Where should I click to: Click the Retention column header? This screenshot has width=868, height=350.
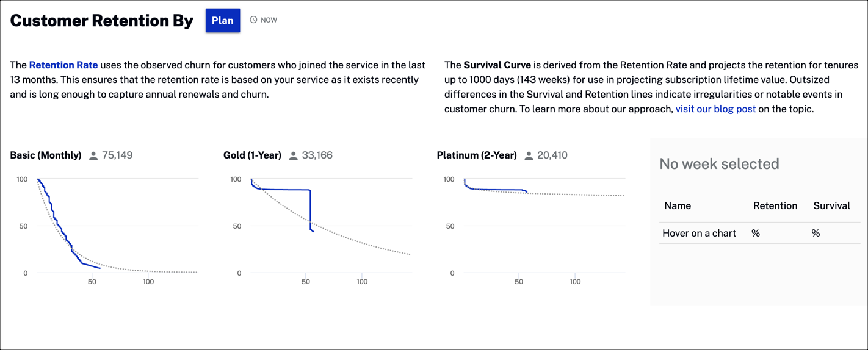pos(775,206)
